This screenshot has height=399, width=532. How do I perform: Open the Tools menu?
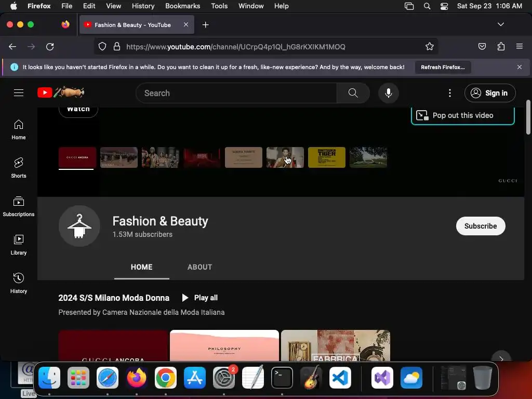[219, 6]
